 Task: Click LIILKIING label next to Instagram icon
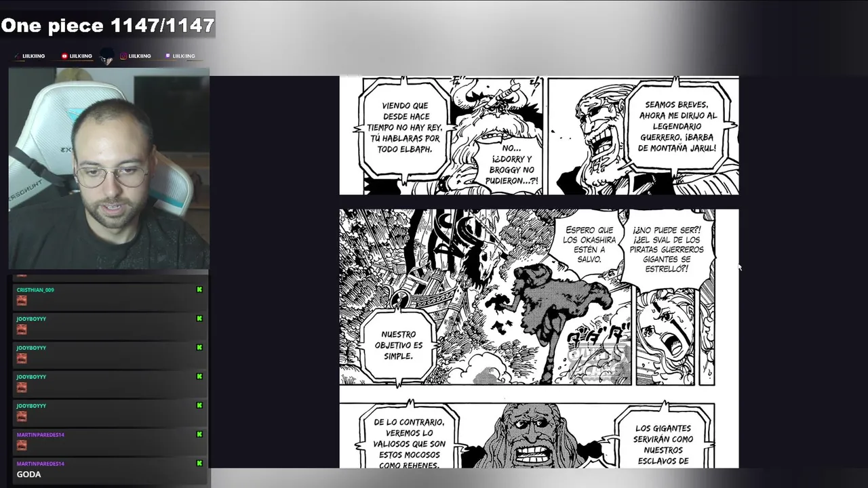pyautogui.click(x=140, y=56)
